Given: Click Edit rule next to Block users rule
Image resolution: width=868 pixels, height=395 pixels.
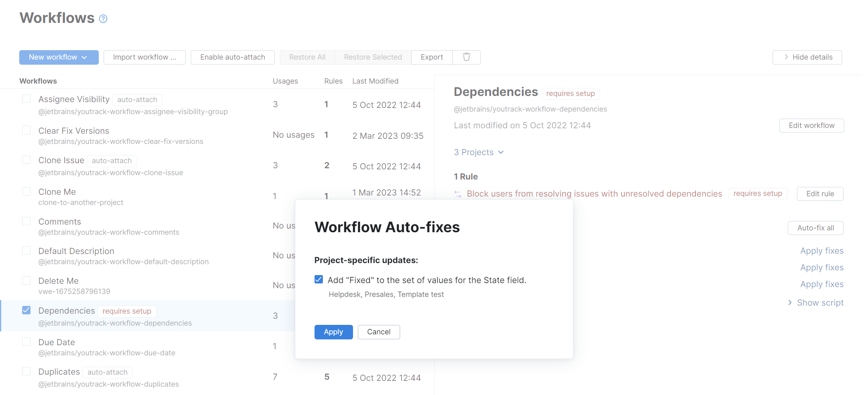Looking at the screenshot, I should 820,194.
